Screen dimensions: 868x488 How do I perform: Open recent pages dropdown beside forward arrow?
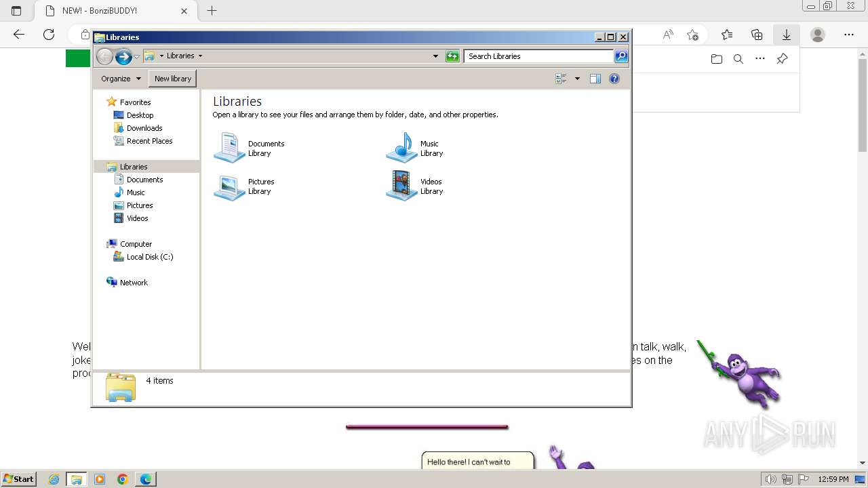click(x=137, y=56)
